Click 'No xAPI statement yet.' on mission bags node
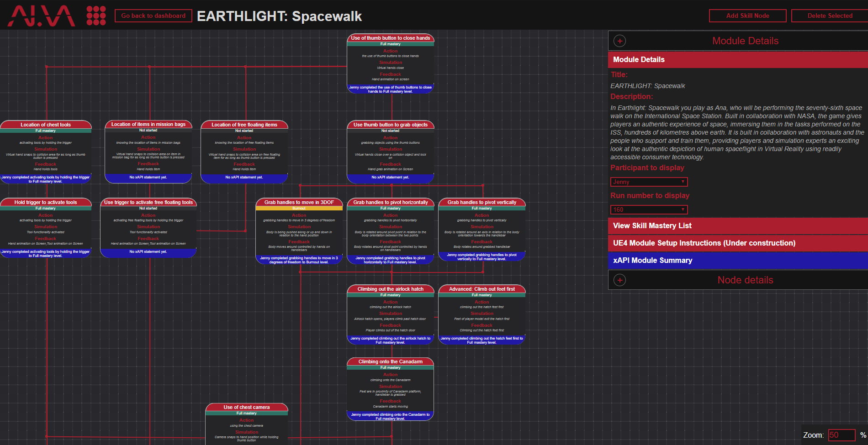This screenshot has width=868, height=445. (x=148, y=177)
